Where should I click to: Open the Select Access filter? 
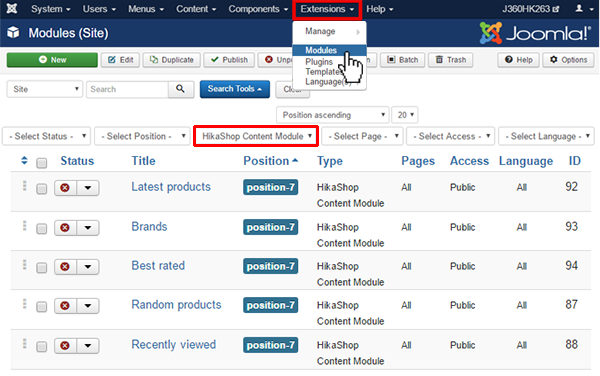pyautogui.click(x=450, y=136)
